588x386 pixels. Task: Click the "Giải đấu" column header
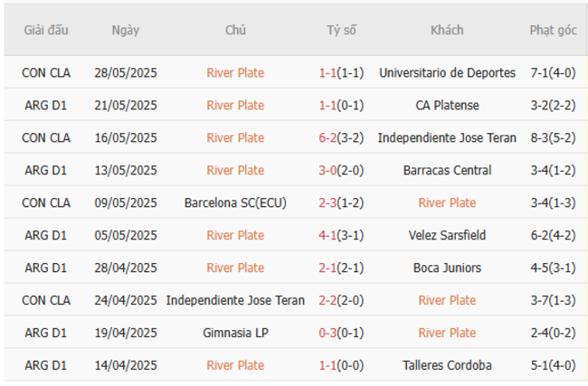coord(45,30)
